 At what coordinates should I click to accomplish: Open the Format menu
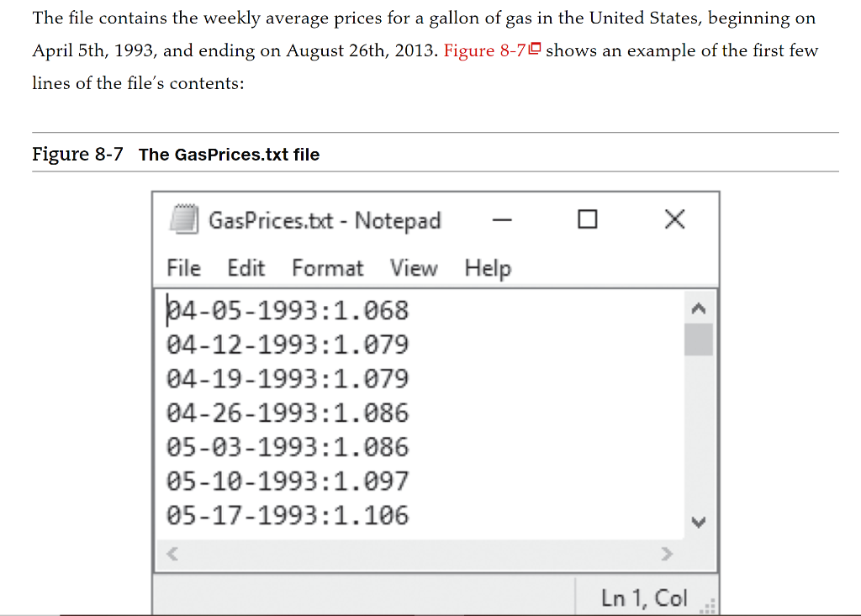click(x=327, y=268)
